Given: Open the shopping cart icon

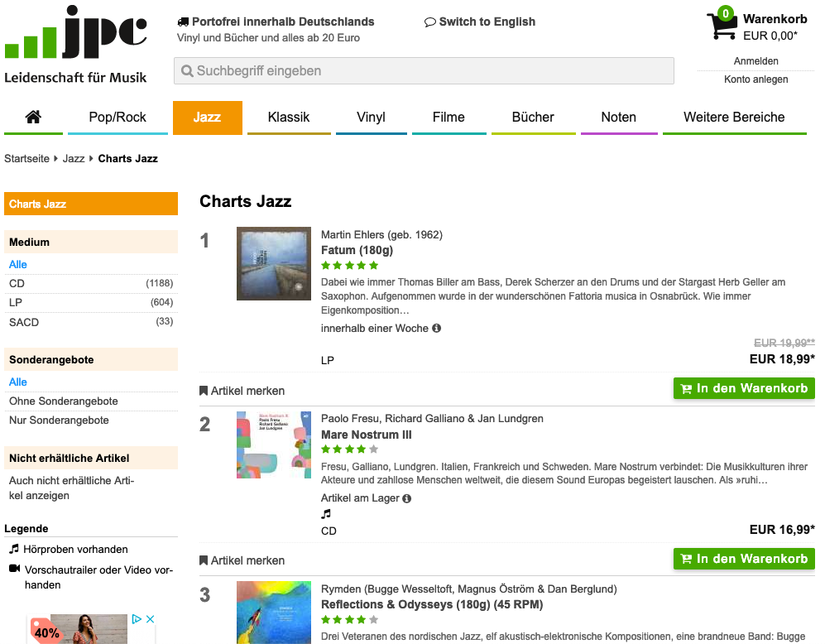Looking at the screenshot, I should [x=721, y=26].
